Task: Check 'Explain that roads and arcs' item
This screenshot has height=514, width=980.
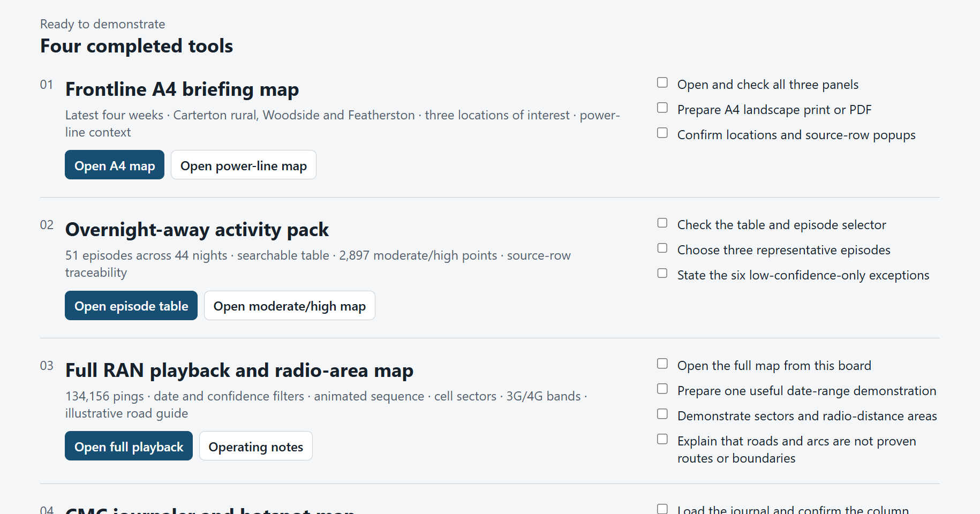Action: (x=662, y=439)
